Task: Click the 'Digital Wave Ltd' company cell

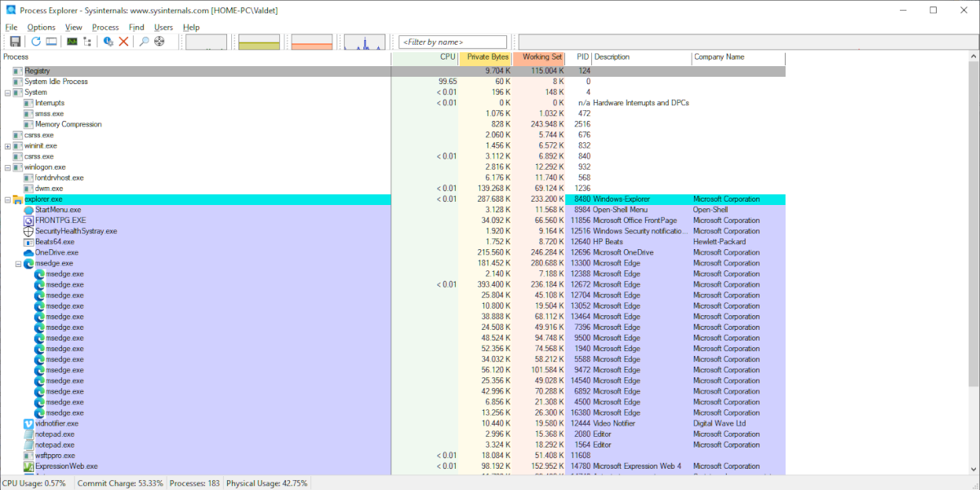Action: (719, 424)
